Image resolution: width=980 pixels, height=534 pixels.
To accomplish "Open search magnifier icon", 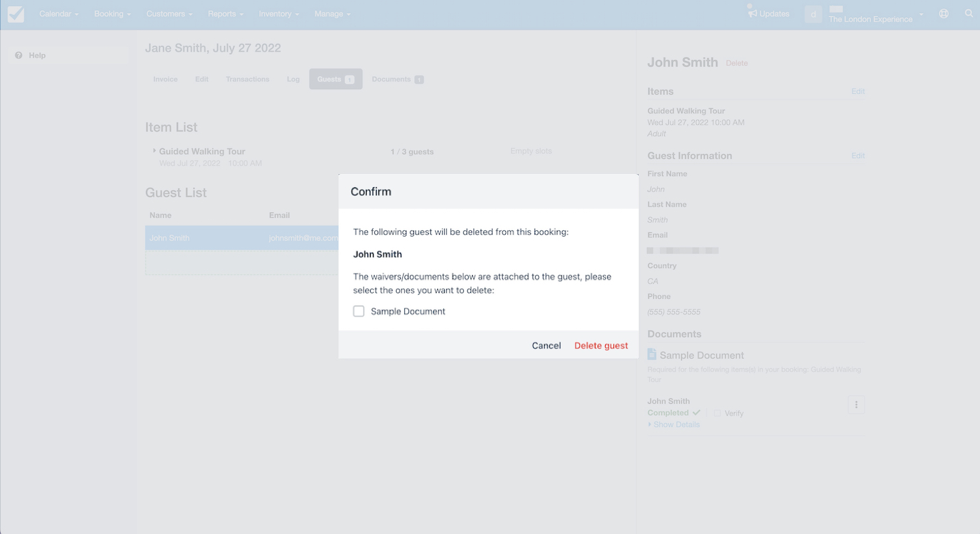I will pos(969,14).
